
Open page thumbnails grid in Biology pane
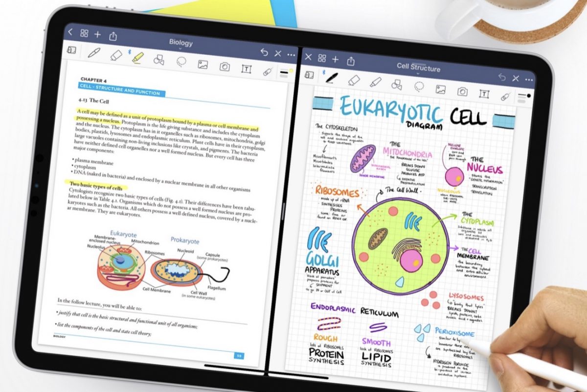coord(84,33)
